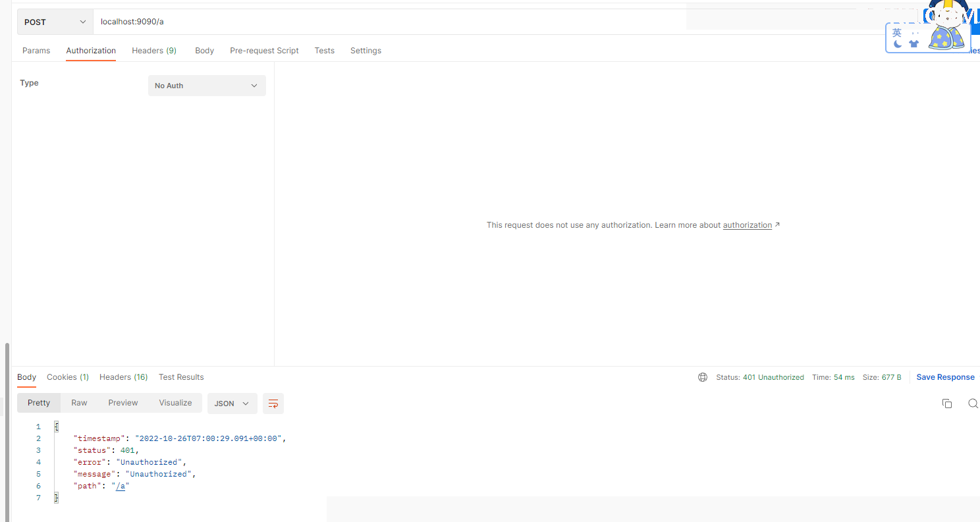Click the cartoon mascot in the IME toolbar
Screen dimensions: 980x522
[x=946, y=26]
